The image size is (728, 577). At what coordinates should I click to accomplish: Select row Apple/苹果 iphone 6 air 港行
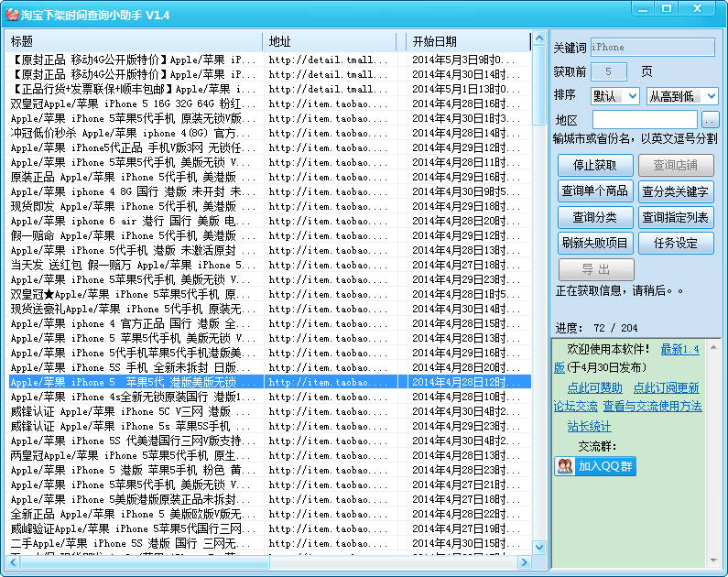[270, 221]
